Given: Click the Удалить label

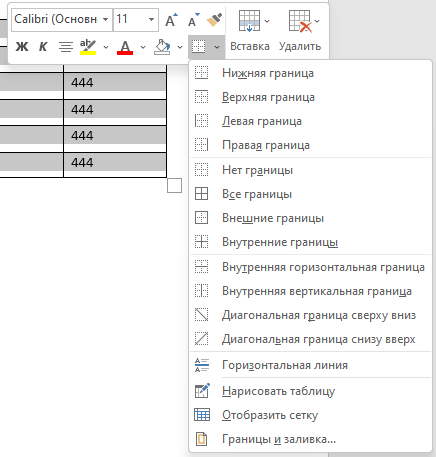Looking at the screenshot, I should [300, 46].
